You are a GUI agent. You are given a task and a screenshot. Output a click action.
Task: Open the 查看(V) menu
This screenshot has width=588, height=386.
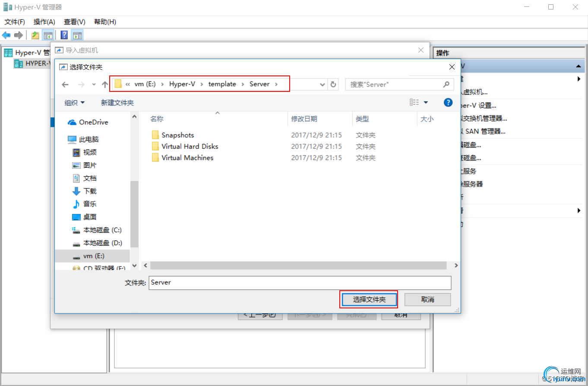tap(75, 22)
